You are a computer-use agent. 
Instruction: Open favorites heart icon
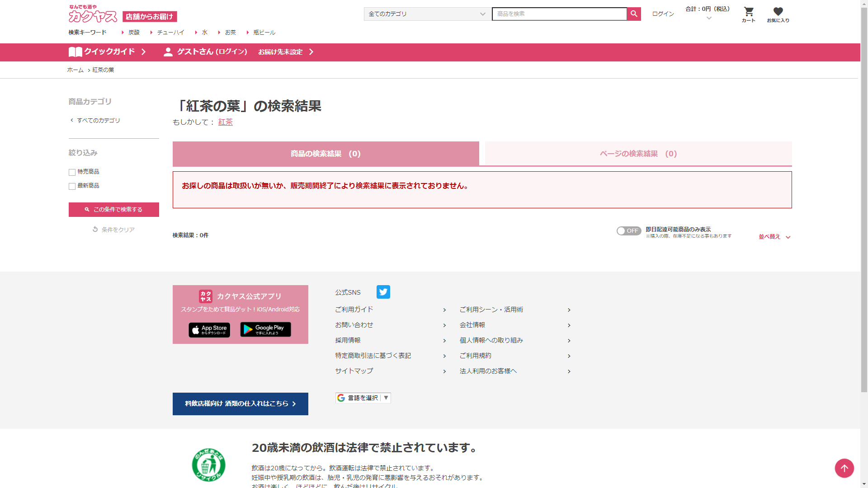(778, 14)
